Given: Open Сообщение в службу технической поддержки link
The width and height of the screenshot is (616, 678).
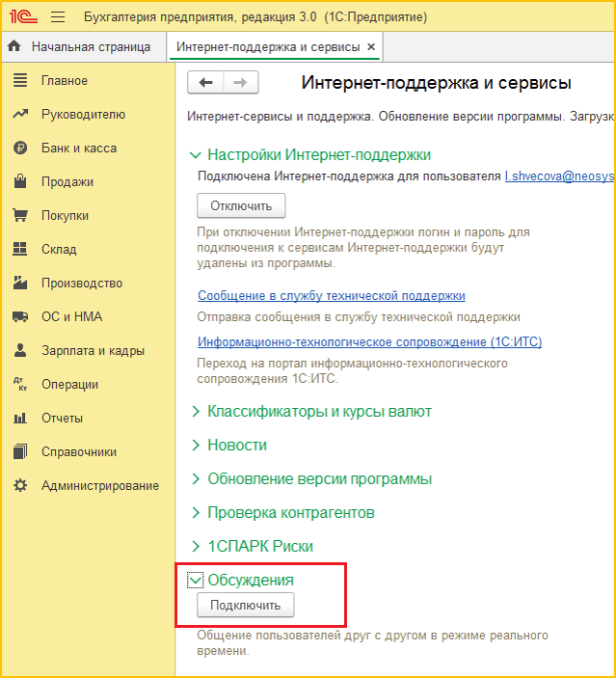Looking at the screenshot, I should [x=331, y=296].
